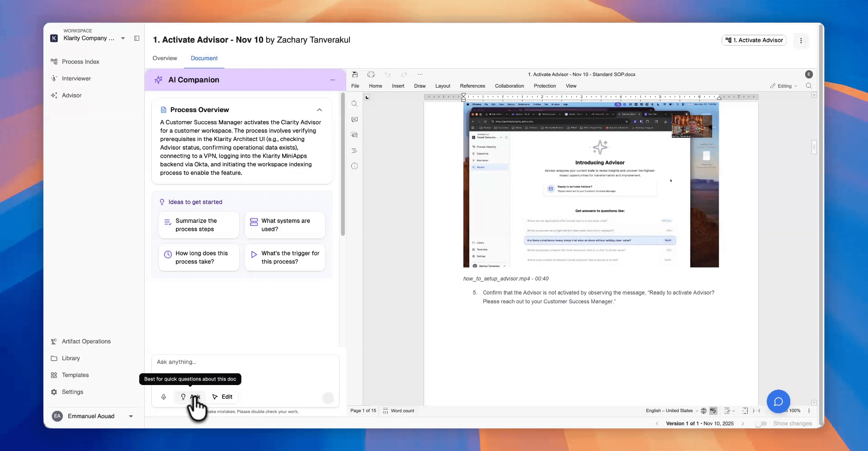Click the 1. Activate Advisor process button
Screen dimensions: 868x451
pos(754,40)
